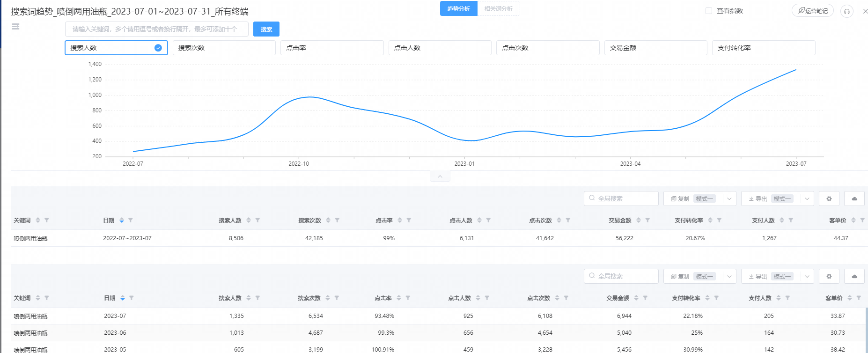Click the gear settings icon above upper table

[829, 199]
